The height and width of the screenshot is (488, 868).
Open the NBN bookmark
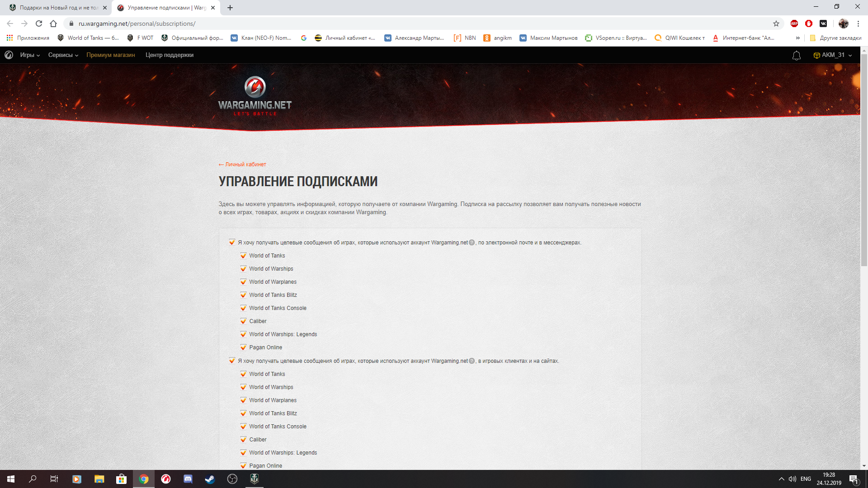click(465, 38)
